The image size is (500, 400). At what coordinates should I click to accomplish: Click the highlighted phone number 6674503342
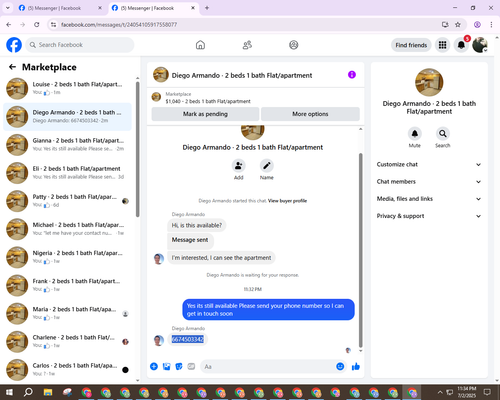(x=188, y=339)
